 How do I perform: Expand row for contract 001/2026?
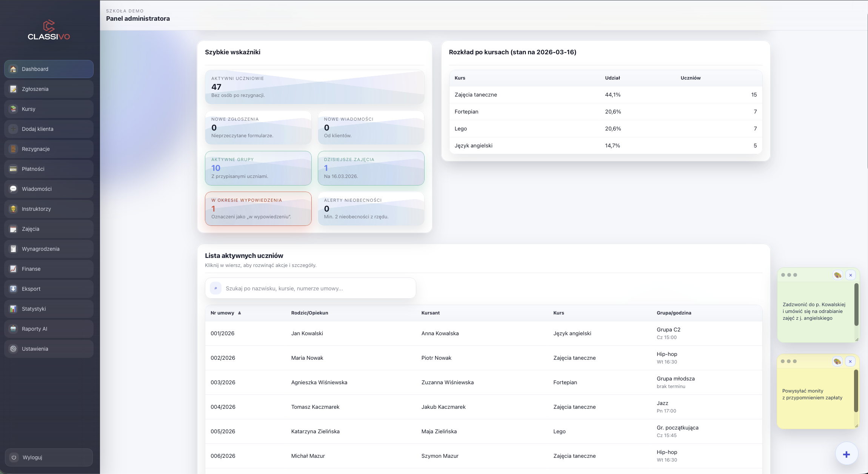click(x=223, y=333)
